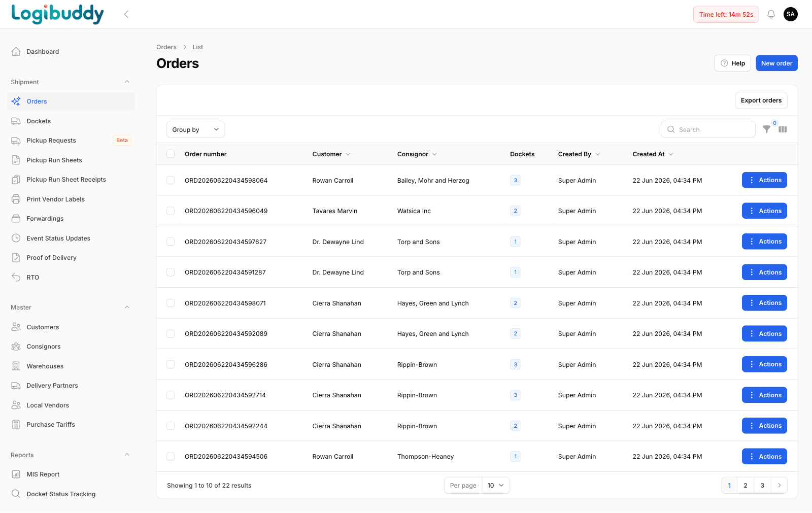The image size is (812, 513).
Task: Open Orders in the sidebar
Action: 71,101
